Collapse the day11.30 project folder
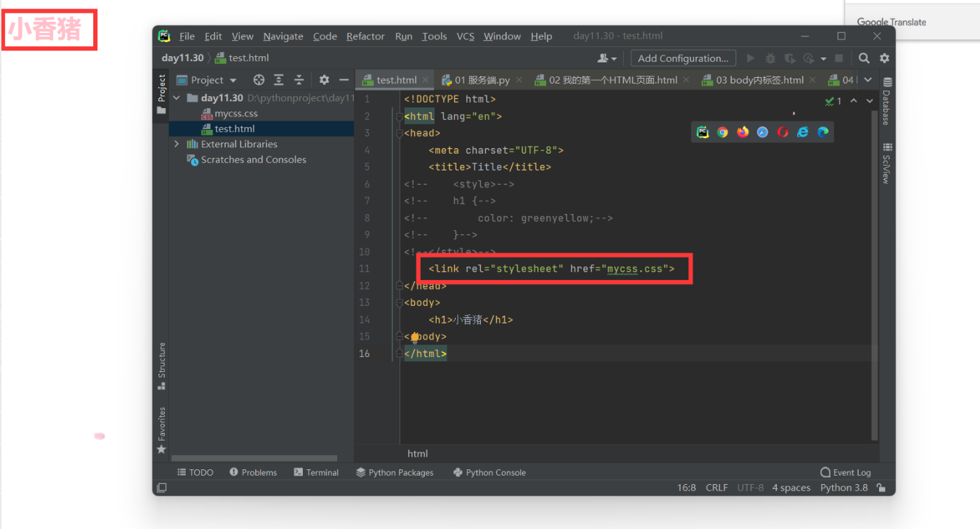The width and height of the screenshot is (980, 529). point(177,98)
